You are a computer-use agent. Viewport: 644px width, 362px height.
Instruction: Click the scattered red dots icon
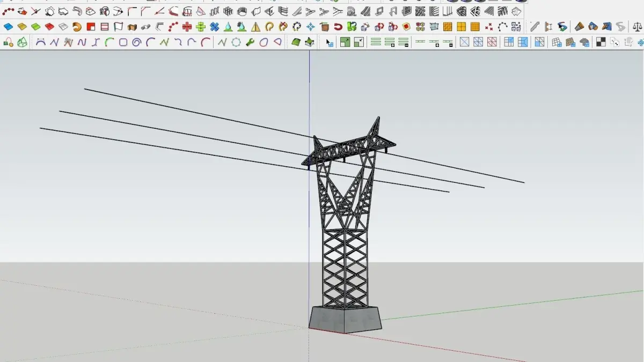pos(489,26)
